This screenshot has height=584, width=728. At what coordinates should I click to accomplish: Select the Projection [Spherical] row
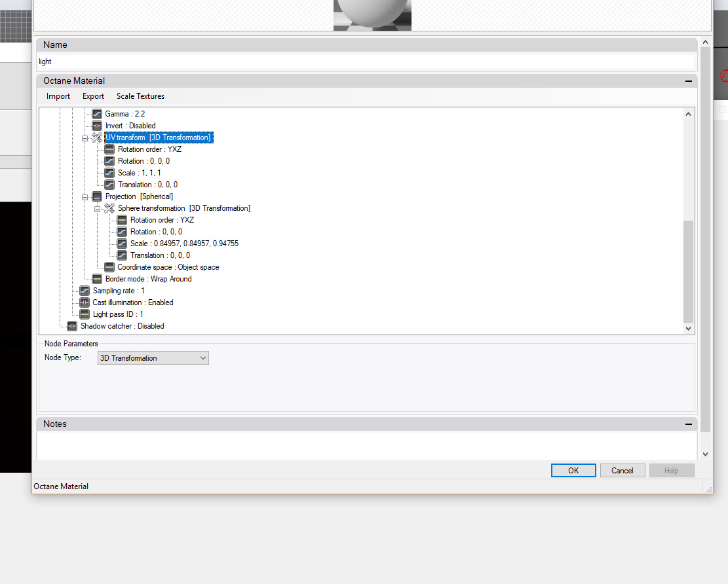coord(140,196)
